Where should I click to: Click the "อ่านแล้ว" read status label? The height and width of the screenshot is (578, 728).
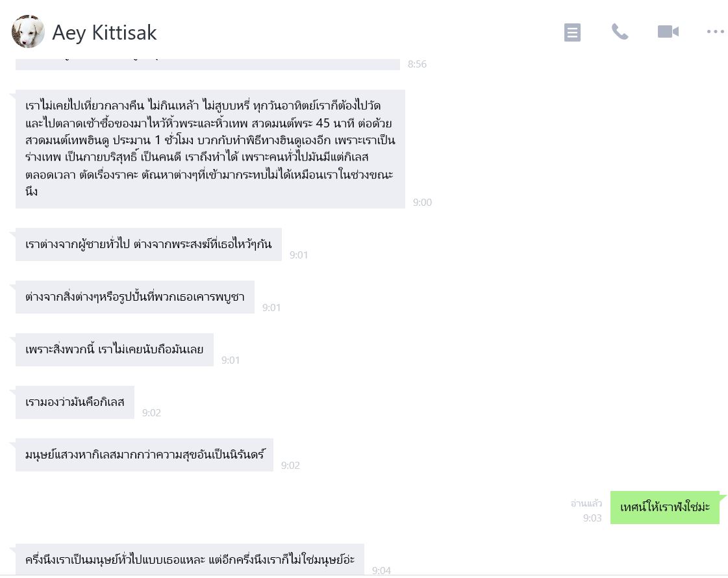[586, 503]
